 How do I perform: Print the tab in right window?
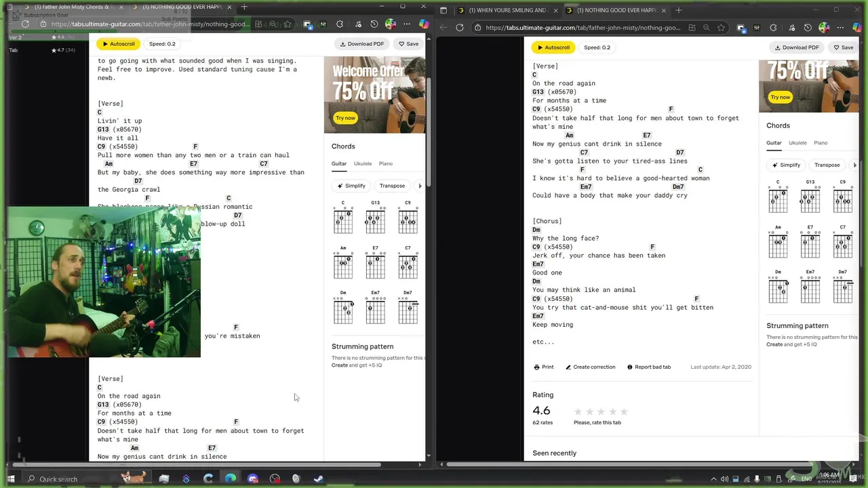click(x=543, y=367)
